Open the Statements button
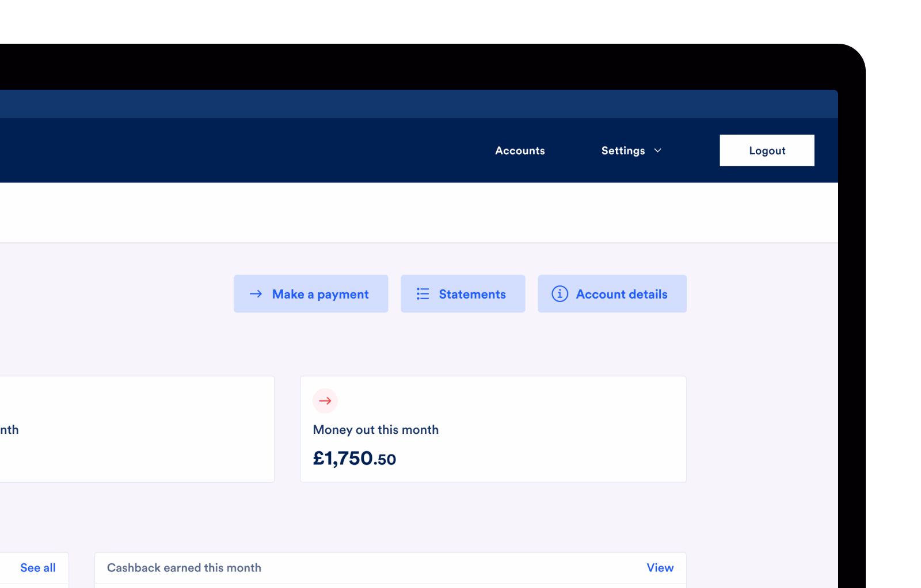 [x=463, y=294]
